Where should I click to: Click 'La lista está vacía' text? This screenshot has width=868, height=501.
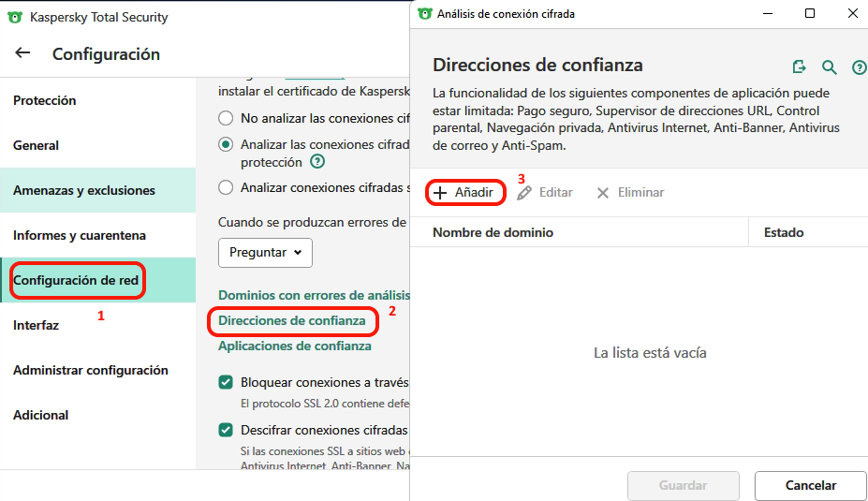pos(650,353)
